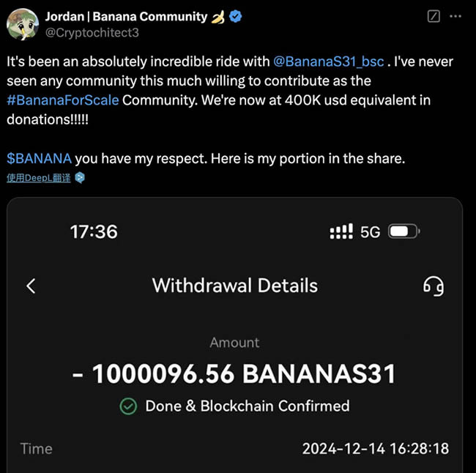Open the tweet's three-dot more options menu
This screenshot has height=473, width=476.
coord(455,17)
